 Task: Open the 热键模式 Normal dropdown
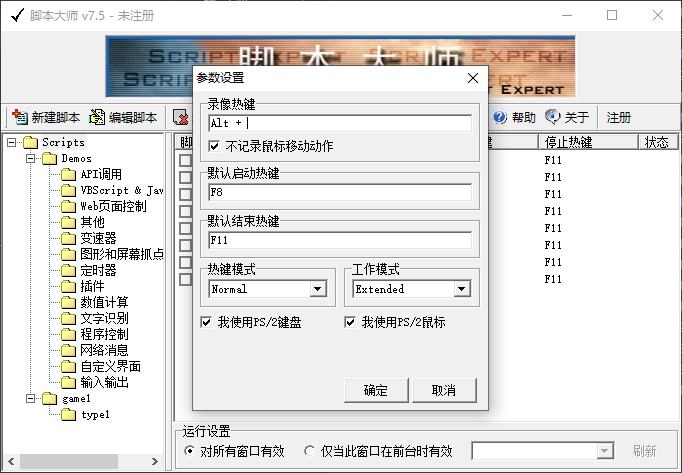click(x=318, y=289)
